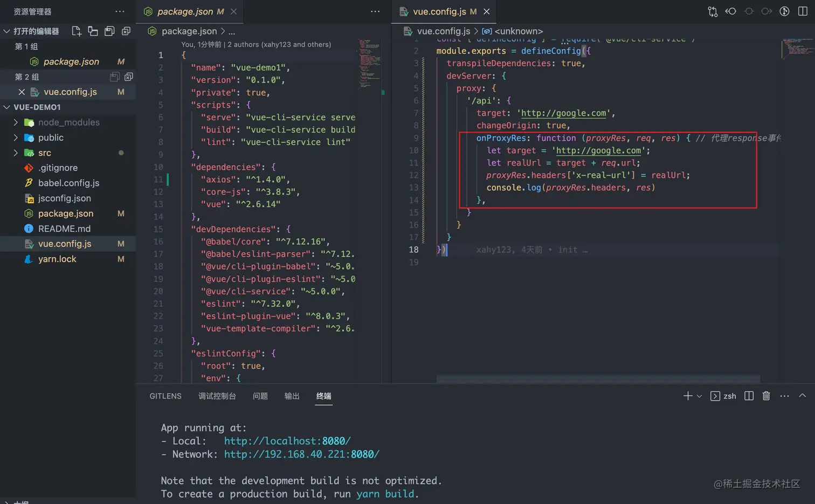Open explorer panel more actions ellipsis
This screenshot has height=504, width=815.
pos(120,11)
